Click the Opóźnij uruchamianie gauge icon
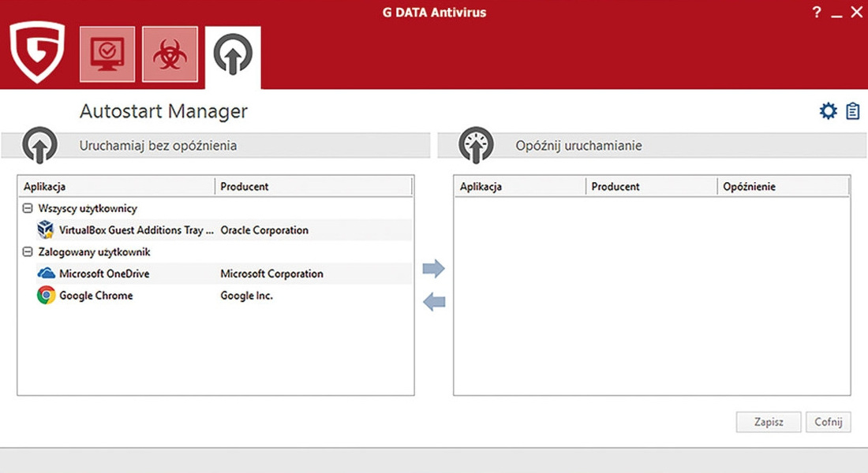 tap(474, 145)
